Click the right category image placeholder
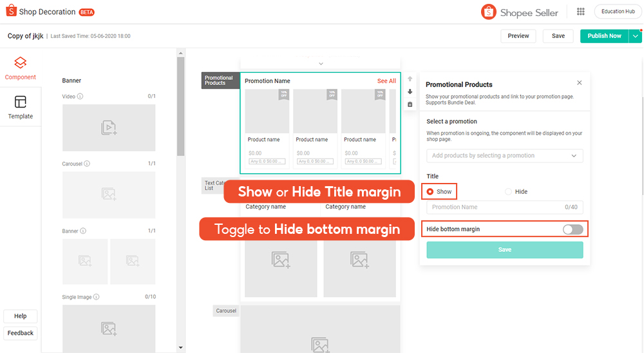The height and width of the screenshot is (353, 644). (x=359, y=267)
